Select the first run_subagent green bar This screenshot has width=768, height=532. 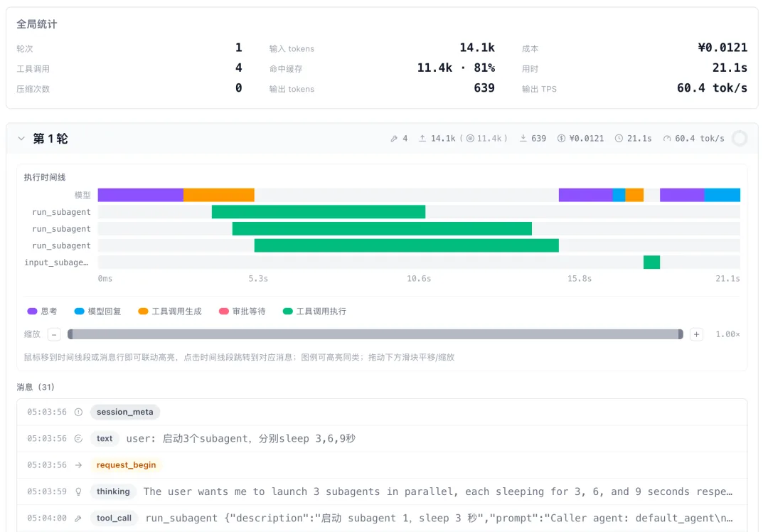point(319,212)
